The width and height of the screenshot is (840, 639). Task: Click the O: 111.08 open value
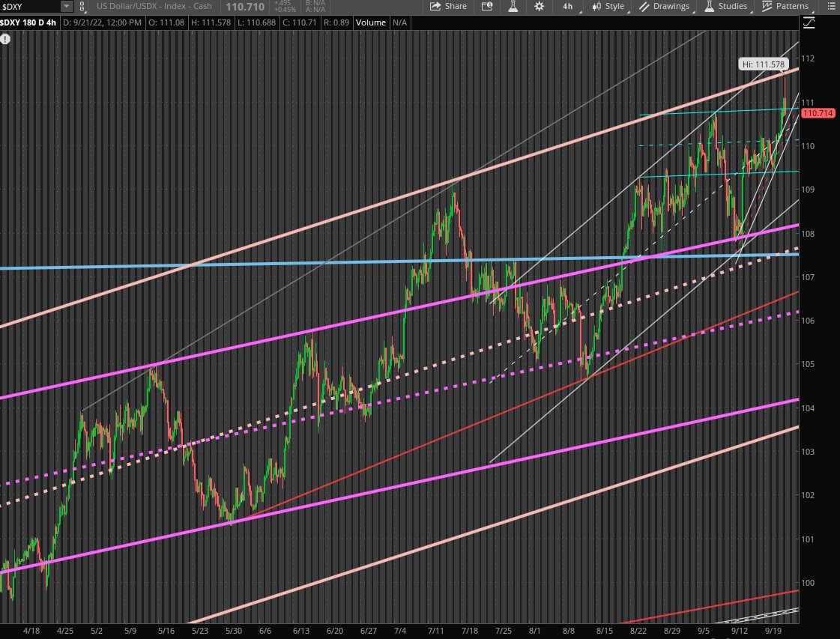click(166, 22)
